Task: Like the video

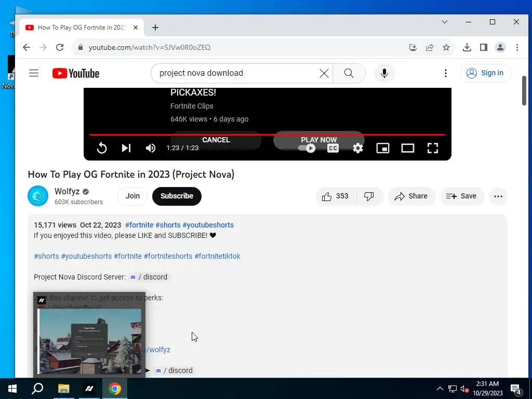Action: tap(336, 196)
